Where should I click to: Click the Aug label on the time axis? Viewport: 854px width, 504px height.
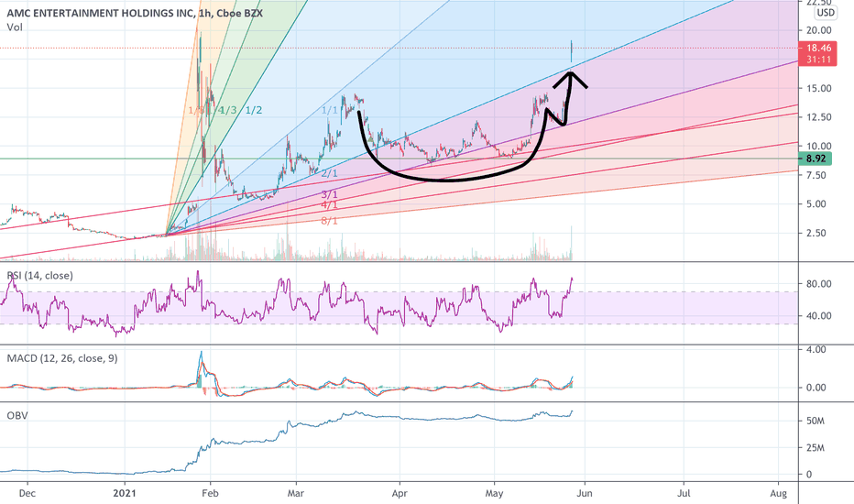(x=779, y=494)
